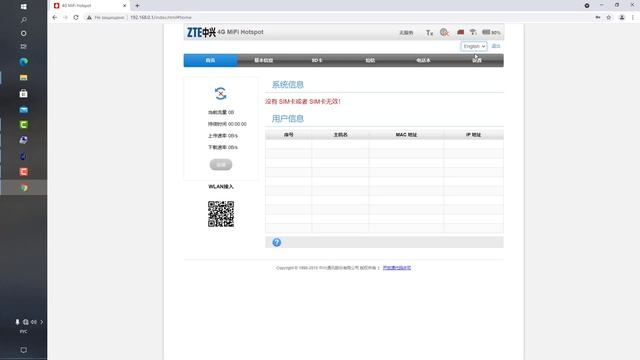Click the red SIM card status icon

coord(460,32)
